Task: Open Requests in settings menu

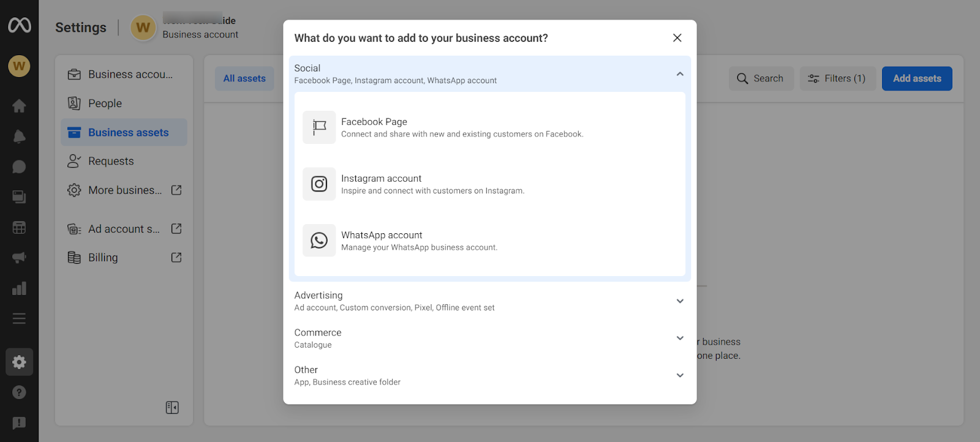Action: 124,161
